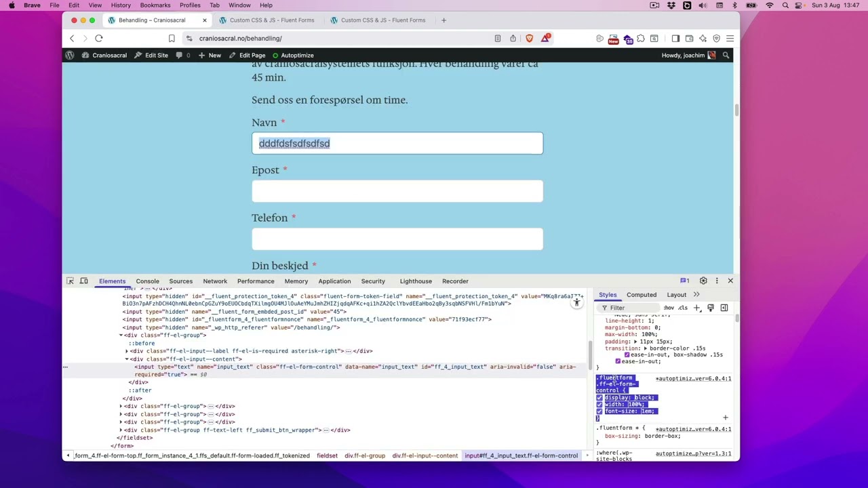The width and height of the screenshot is (868, 488).
Task: Open Brave Rewards triangle icon
Action: pos(545,39)
